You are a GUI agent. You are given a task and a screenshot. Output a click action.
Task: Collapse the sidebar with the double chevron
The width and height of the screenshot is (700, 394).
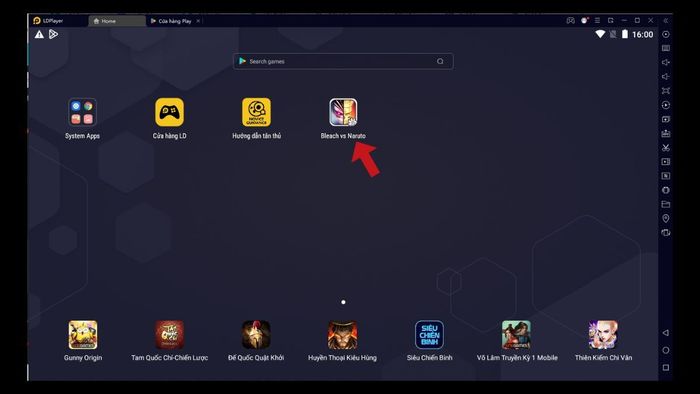point(666,21)
